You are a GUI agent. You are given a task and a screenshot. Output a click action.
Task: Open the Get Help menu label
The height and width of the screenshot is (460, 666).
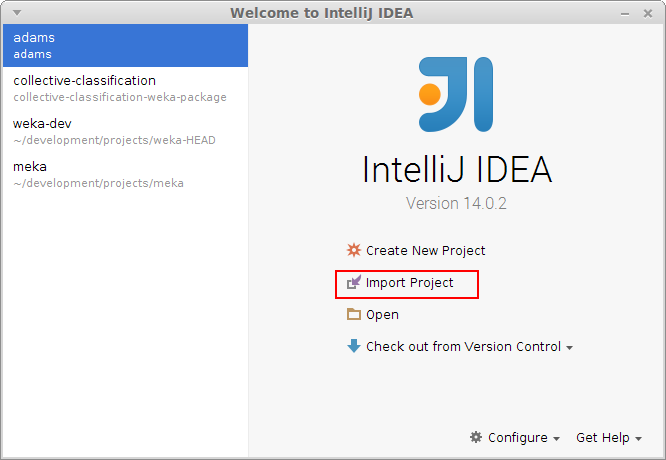[603, 438]
